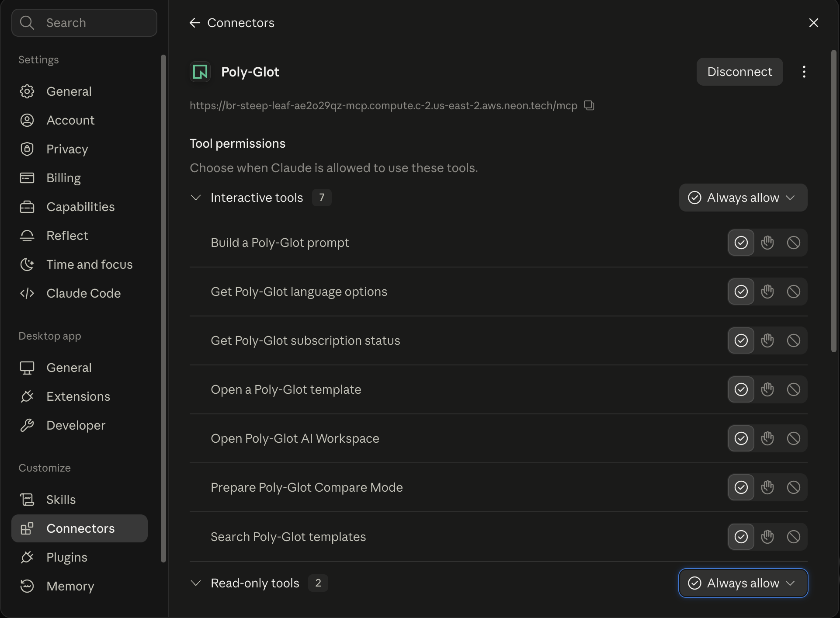
Task: Open Memory settings
Action: point(80,586)
